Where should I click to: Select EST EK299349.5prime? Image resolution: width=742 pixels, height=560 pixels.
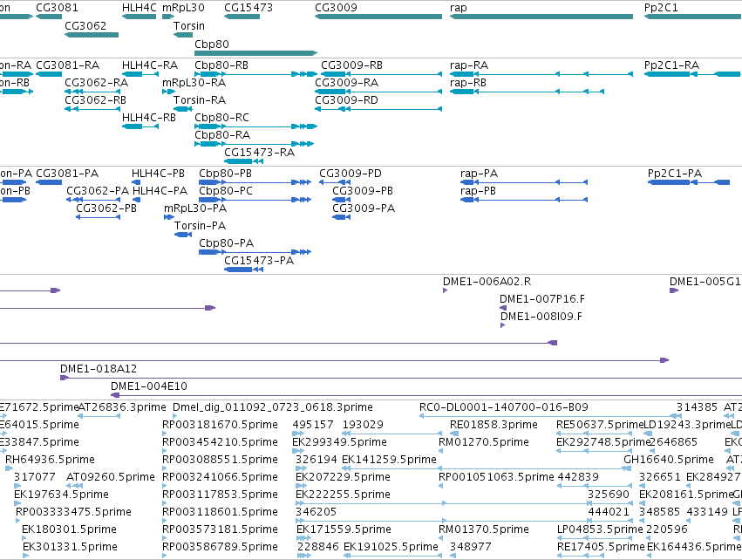tap(299, 451)
